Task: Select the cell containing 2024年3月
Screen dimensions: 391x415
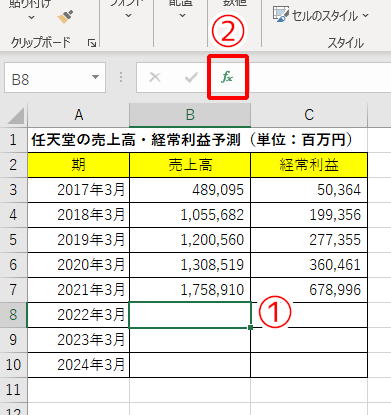Action: click(79, 365)
